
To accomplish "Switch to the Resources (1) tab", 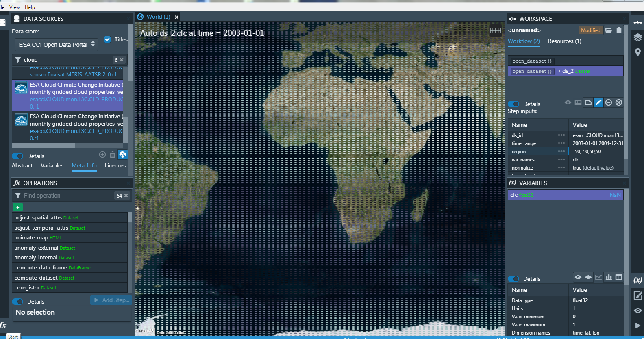I will [x=565, y=41].
